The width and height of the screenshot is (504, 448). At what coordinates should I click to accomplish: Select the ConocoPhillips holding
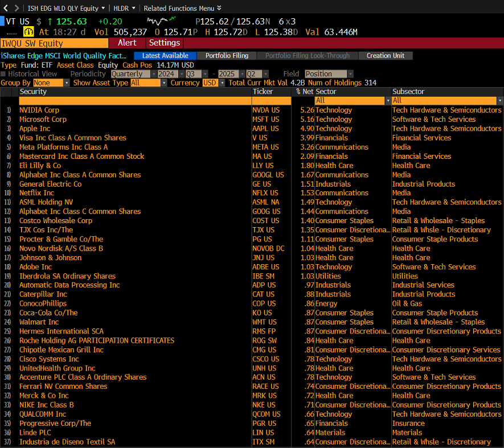[43, 304]
